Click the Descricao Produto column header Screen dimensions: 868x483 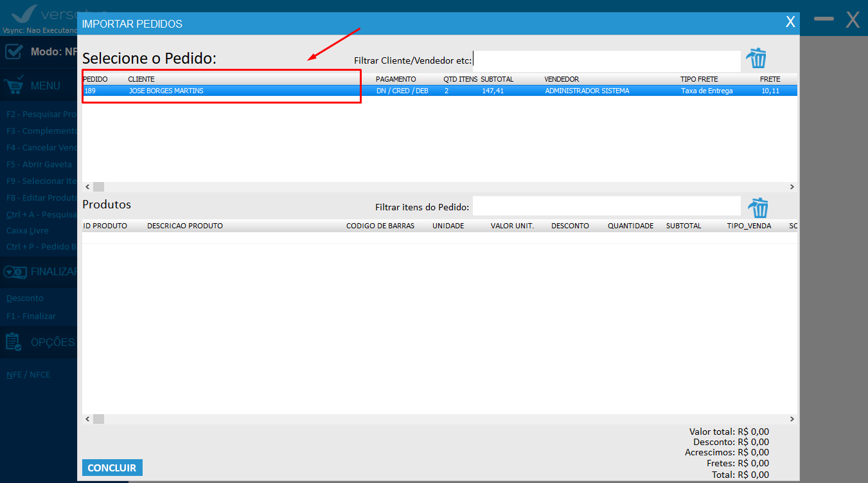pyautogui.click(x=185, y=226)
